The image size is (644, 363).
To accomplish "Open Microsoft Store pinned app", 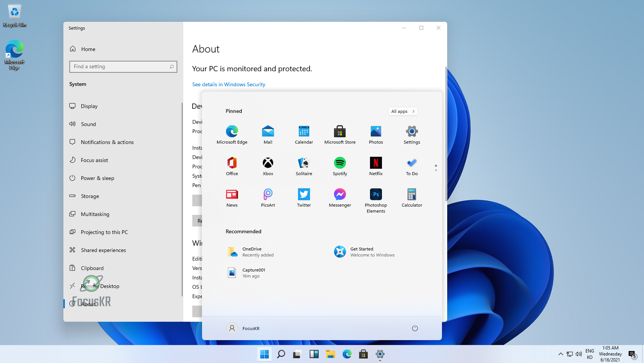I will (x=340, y=135).
